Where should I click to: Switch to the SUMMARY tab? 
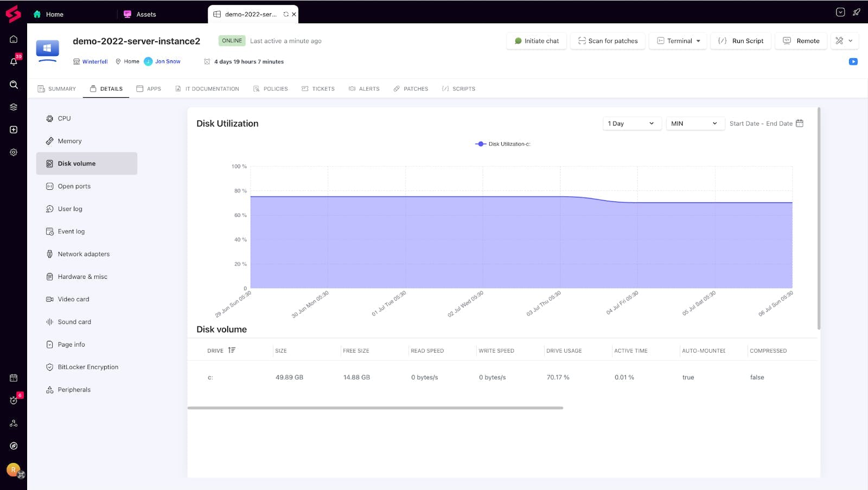point(57,88)
